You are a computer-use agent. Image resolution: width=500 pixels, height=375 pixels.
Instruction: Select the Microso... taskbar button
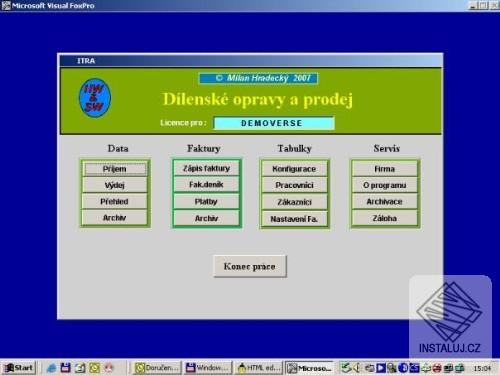pos(309,368)
